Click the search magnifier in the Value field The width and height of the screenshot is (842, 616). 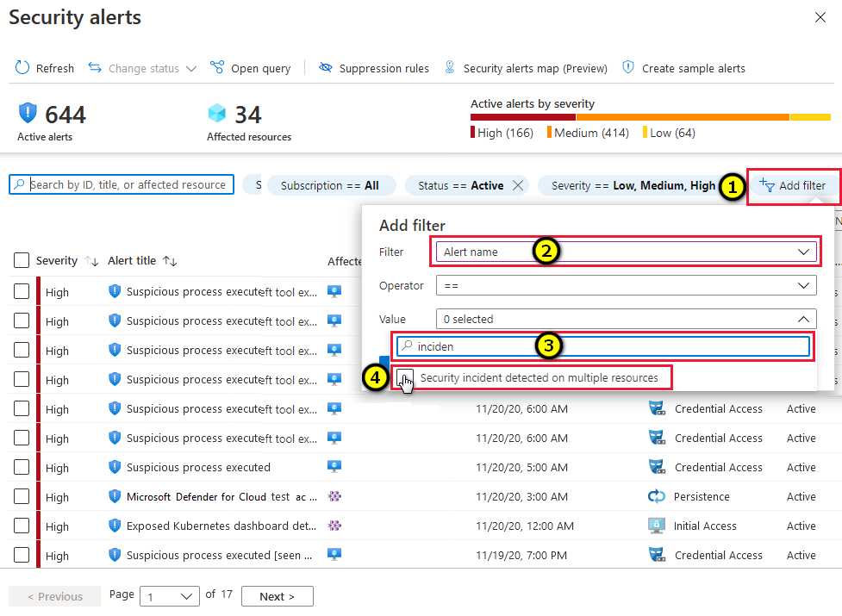click(405, 348)
